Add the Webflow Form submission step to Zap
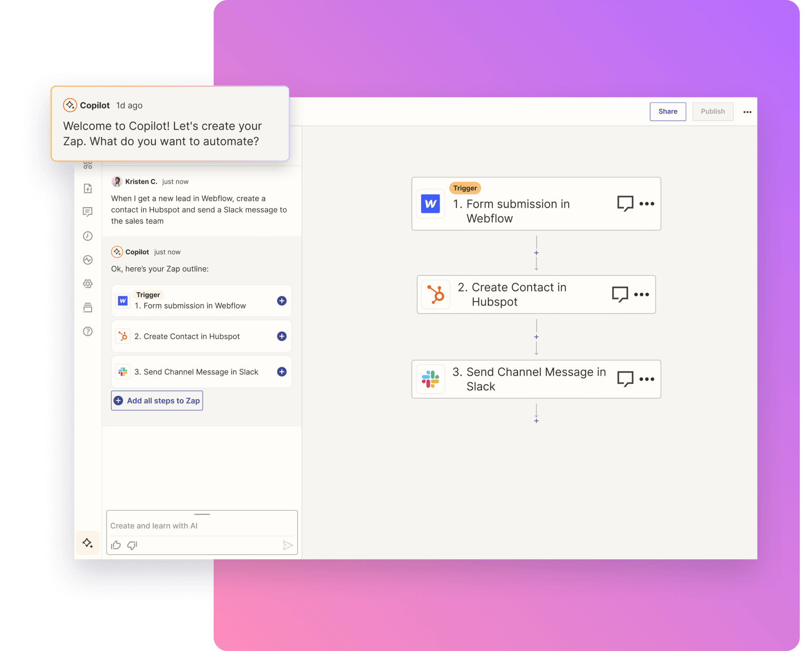812x651 pixels. 282,301
